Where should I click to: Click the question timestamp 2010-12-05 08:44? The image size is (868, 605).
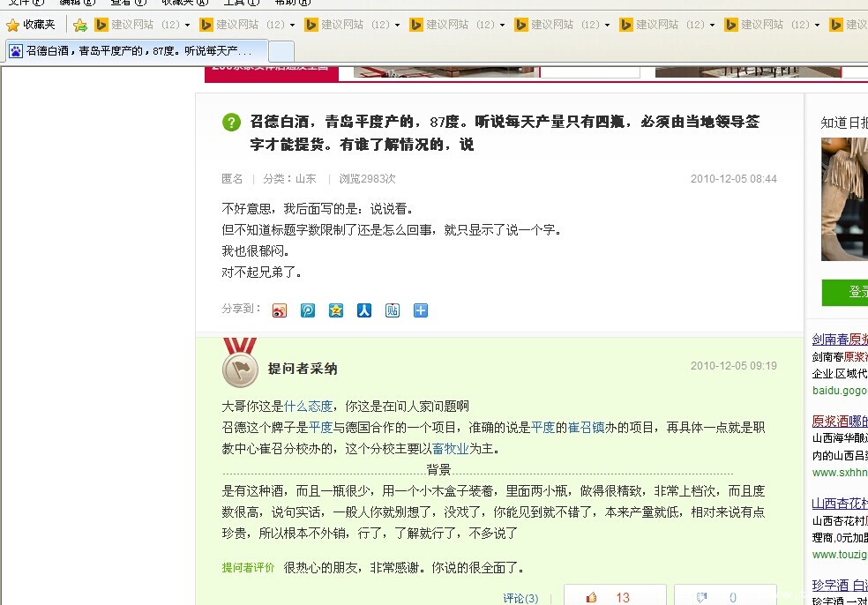pyautogui.click(x=734, y=179)
